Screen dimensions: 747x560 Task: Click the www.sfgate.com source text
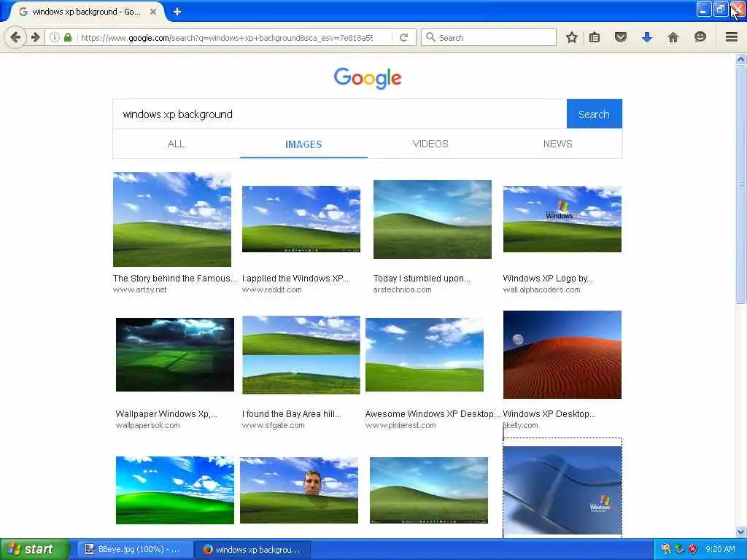[x=273, y=425]
